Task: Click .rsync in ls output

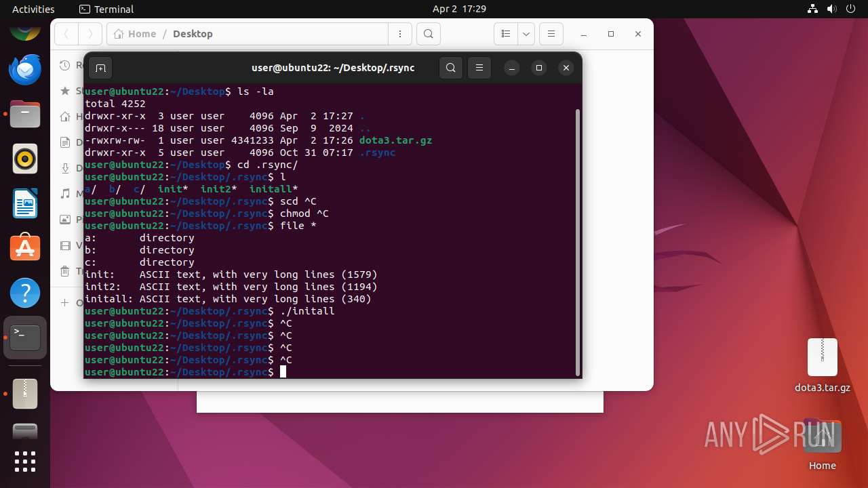Action: [x=377, y=152]
